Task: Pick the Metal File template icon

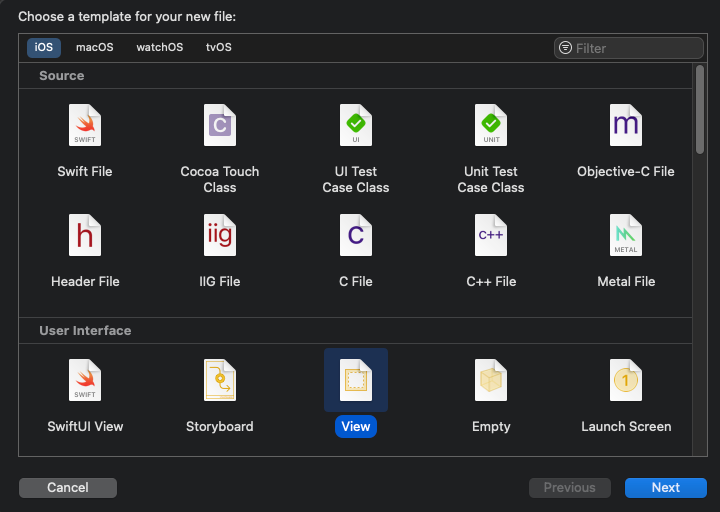Action: (x=626, y=235)
